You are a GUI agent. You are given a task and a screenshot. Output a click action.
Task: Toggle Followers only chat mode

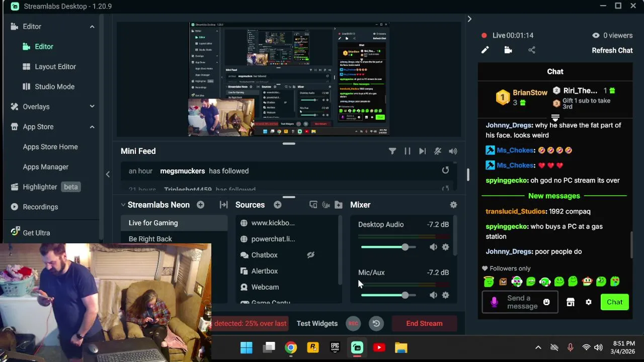(506, 268)
